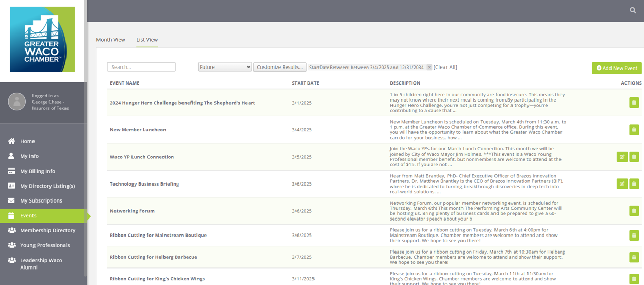Open Membership Directory
The height and width of the screenshot is (285, 644).
click(x=48, y=230)
